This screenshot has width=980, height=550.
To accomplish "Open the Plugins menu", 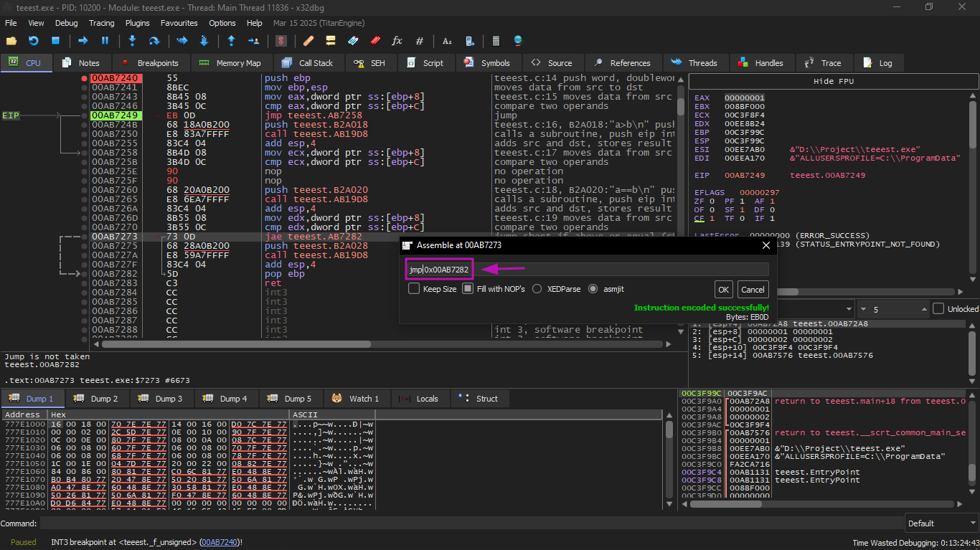I will click(x=137, y=23).
